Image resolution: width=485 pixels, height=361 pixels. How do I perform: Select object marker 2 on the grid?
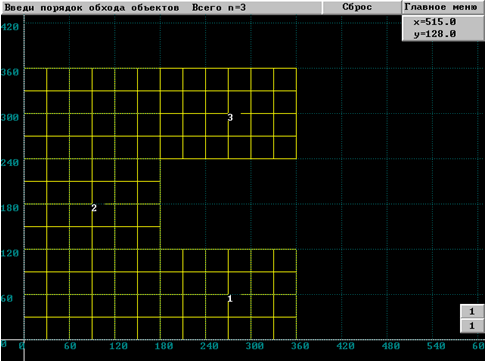(94, 208)
